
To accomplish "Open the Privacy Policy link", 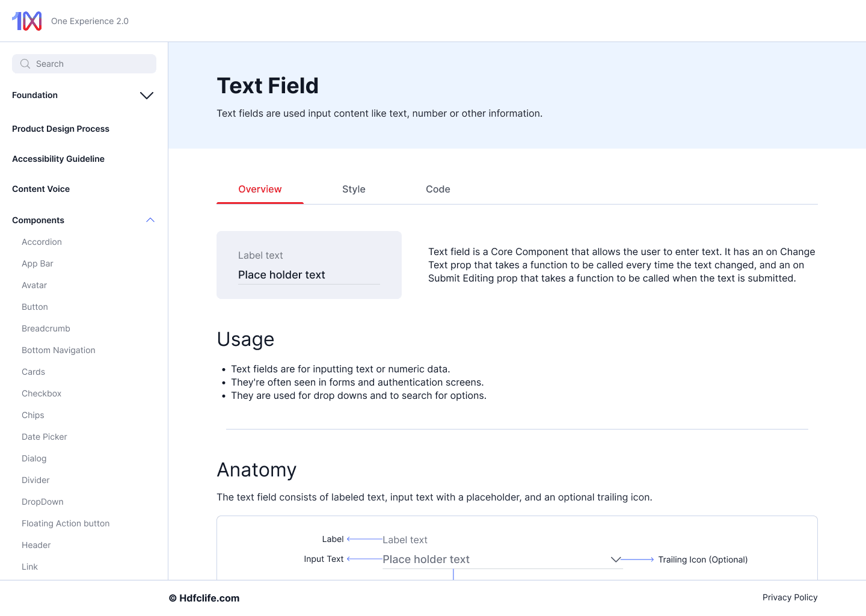I will click(x=790, y=597).
